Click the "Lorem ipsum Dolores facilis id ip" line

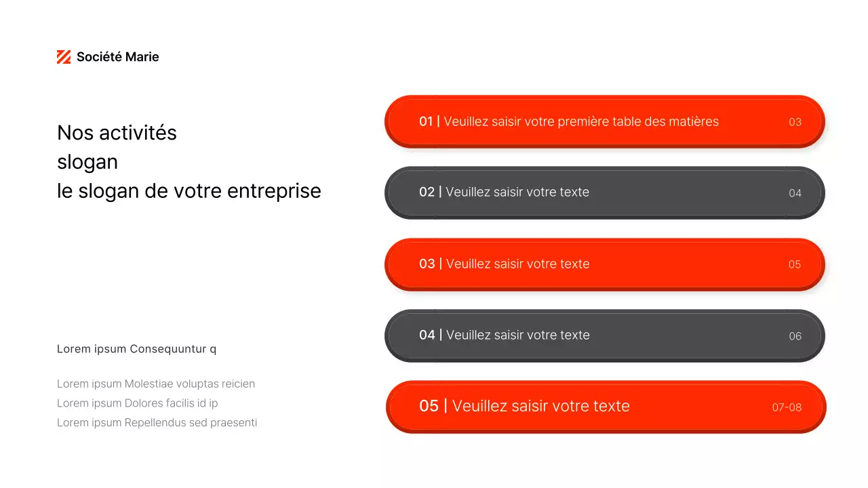tap(137, 403)
